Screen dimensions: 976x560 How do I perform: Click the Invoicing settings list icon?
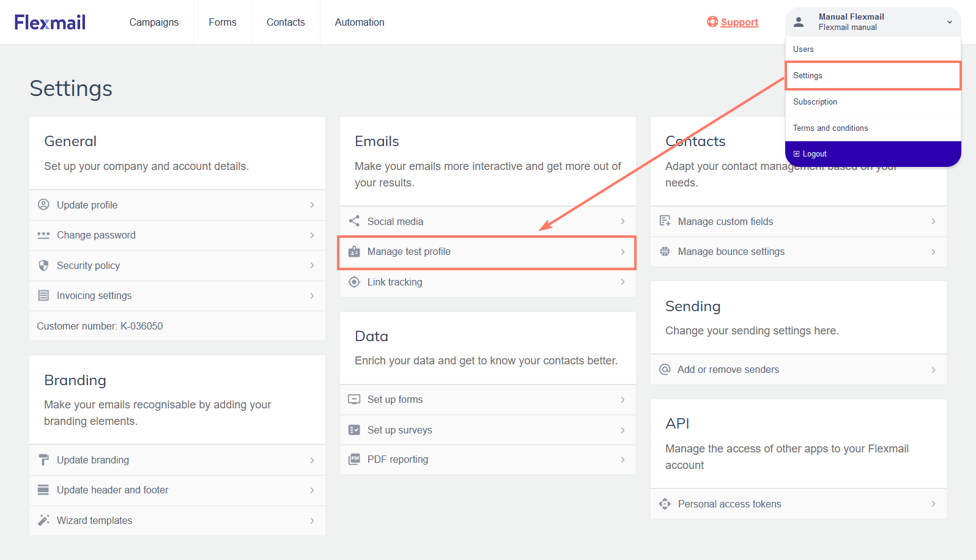(43, 295)
